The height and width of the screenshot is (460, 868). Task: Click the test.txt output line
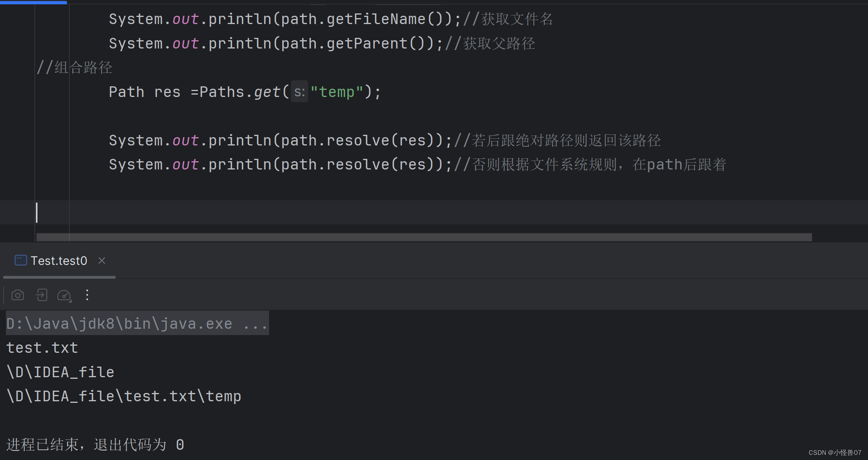[42, 347]
